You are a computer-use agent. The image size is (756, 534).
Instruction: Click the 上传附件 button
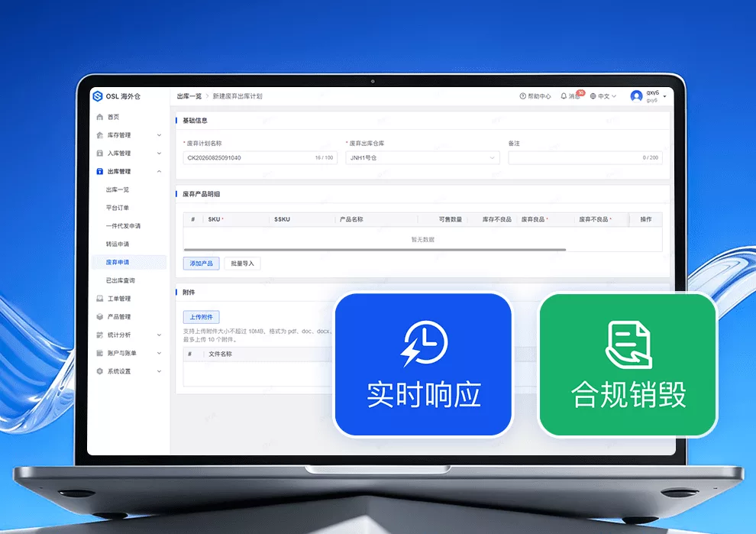(x=201, y=317)
